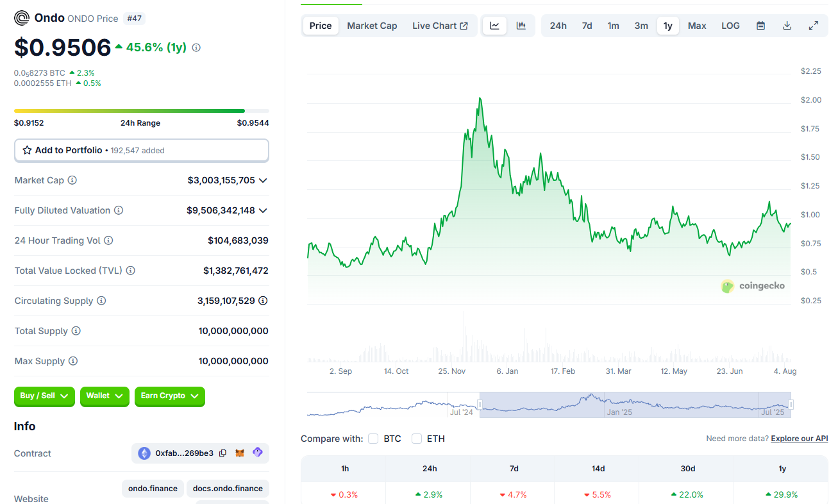Show Total Value Locked info icon
The width and height of the screenshot is (838, 504).
click(x=130, y=271)
